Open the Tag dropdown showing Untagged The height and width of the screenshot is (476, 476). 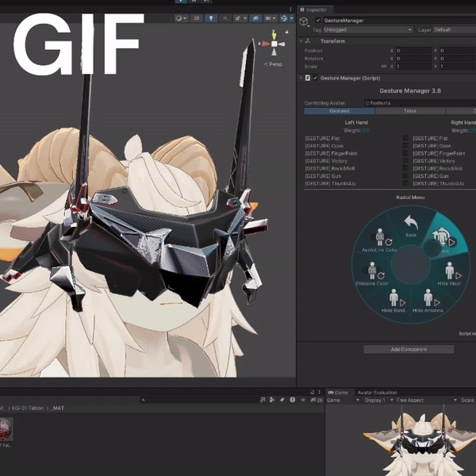(x=367, y=30)
